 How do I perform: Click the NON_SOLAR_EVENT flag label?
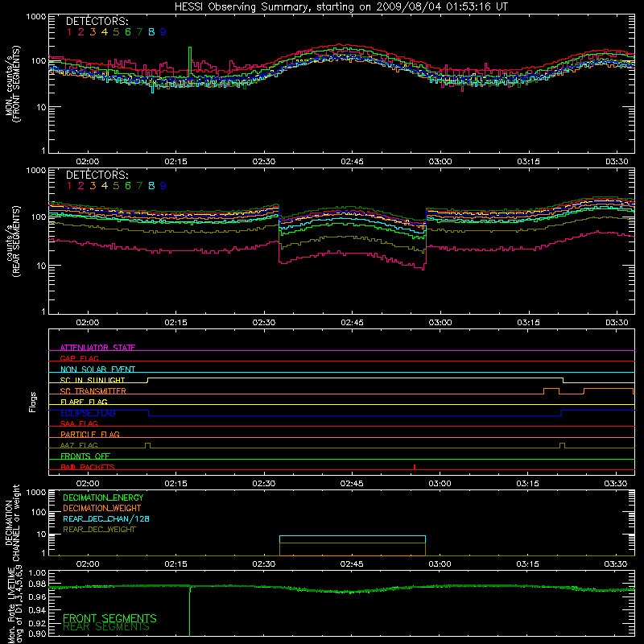(x=97, y=369)
